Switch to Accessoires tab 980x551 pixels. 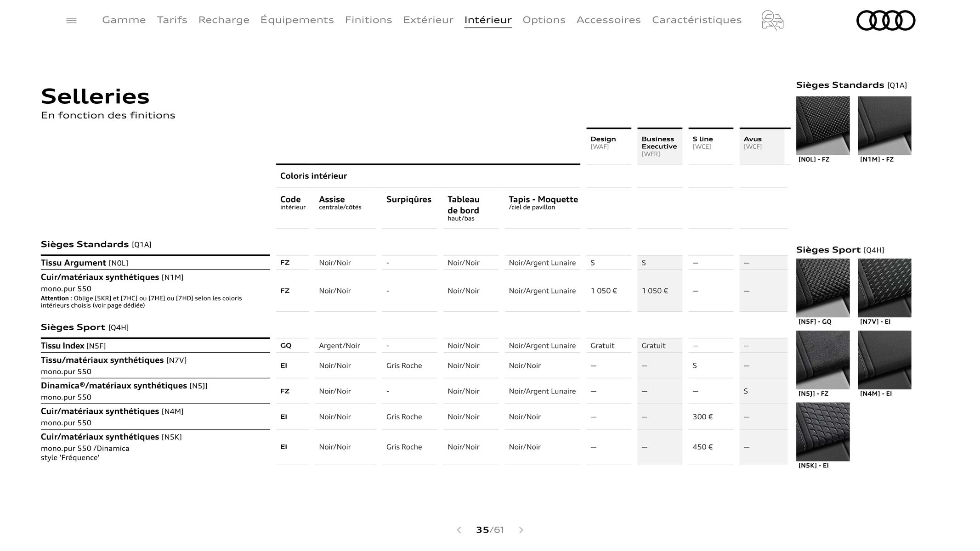click(x=608, y=20)
